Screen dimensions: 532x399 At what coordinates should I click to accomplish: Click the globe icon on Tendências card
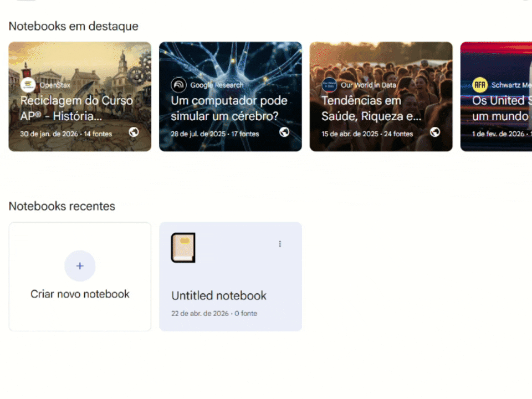pyautogui.click(x=435, y=132)
